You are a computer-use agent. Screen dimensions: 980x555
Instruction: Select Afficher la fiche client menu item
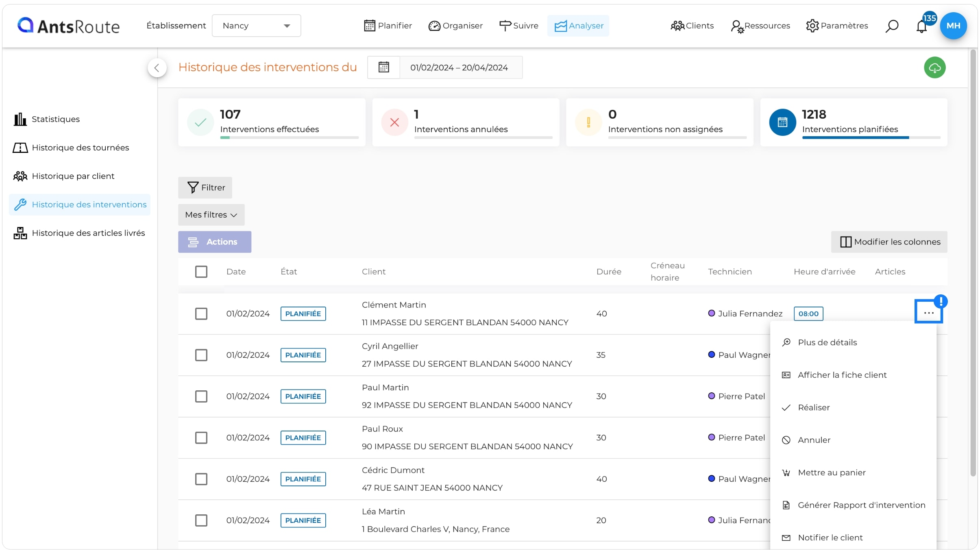click(853, 375)
